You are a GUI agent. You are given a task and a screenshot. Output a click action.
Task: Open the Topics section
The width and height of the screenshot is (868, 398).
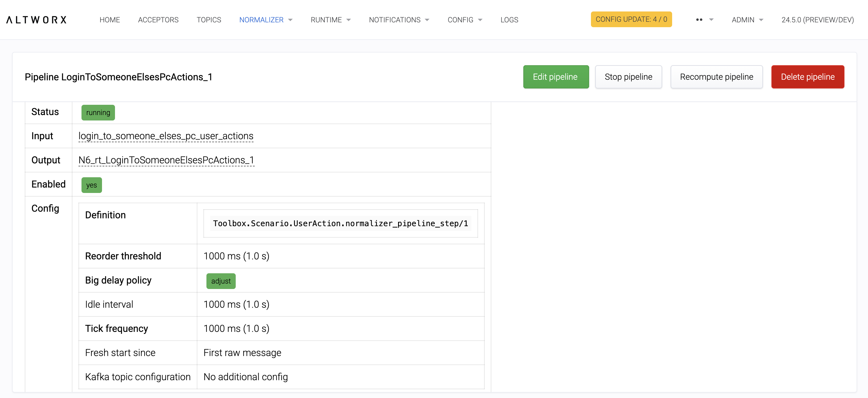[x=209, y=20]
